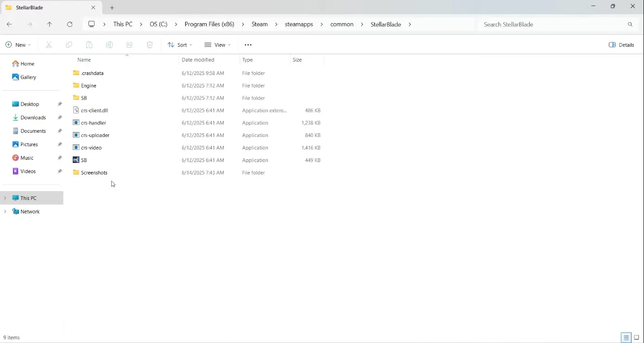Expand chevron after Steam in path
The width and height of the screenshot is (644, 343).
click(x=277, y=24)
